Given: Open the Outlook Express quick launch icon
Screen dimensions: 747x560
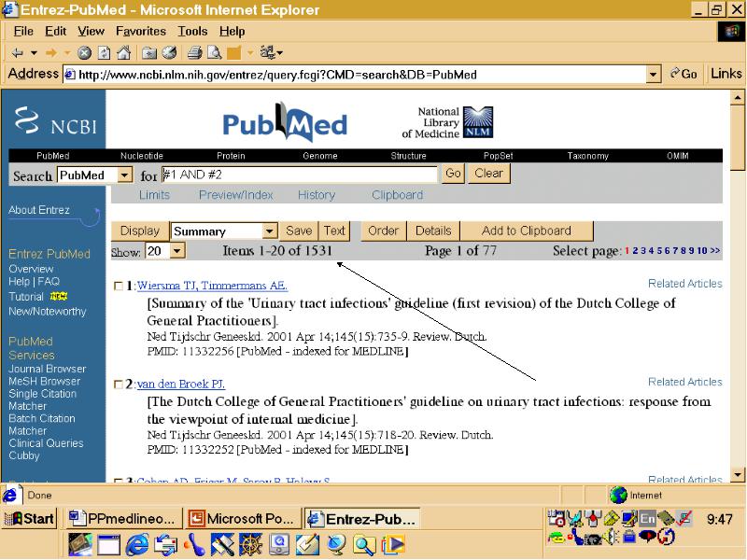Looking at the screenshot, I should [x=166, y=545].
